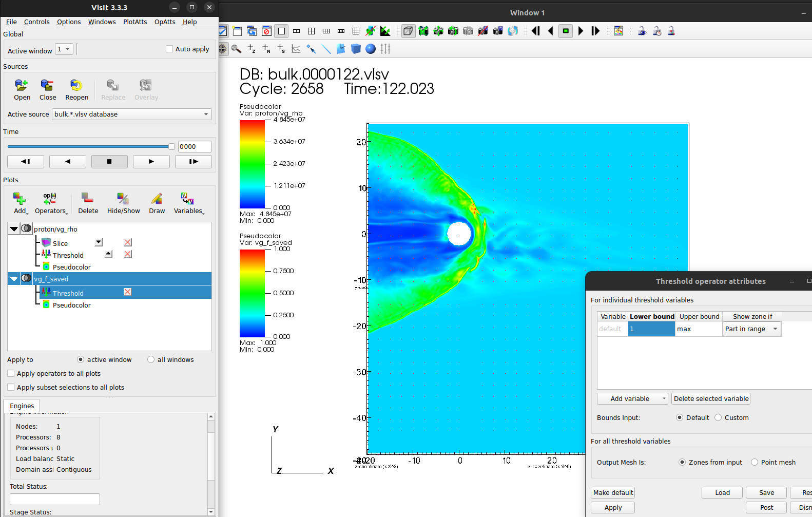Open the Operators menu icon

tap(50, 199)
